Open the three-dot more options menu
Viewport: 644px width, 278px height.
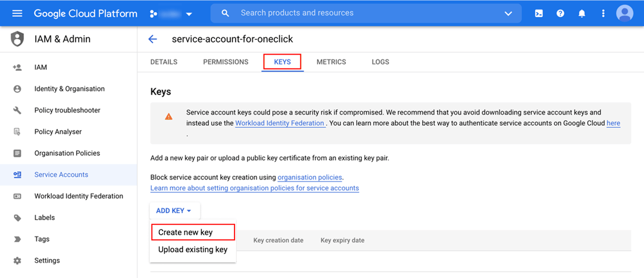pos(603,14)
